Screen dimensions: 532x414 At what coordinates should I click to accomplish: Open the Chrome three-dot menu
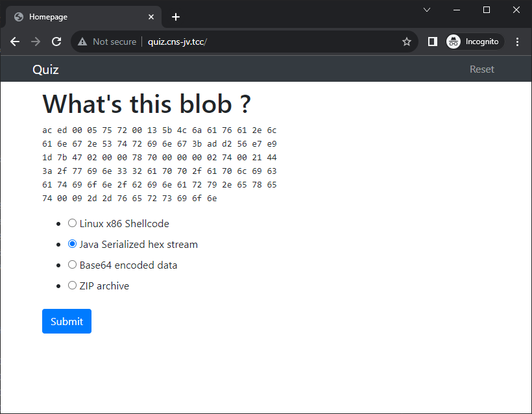coord(517,42)
